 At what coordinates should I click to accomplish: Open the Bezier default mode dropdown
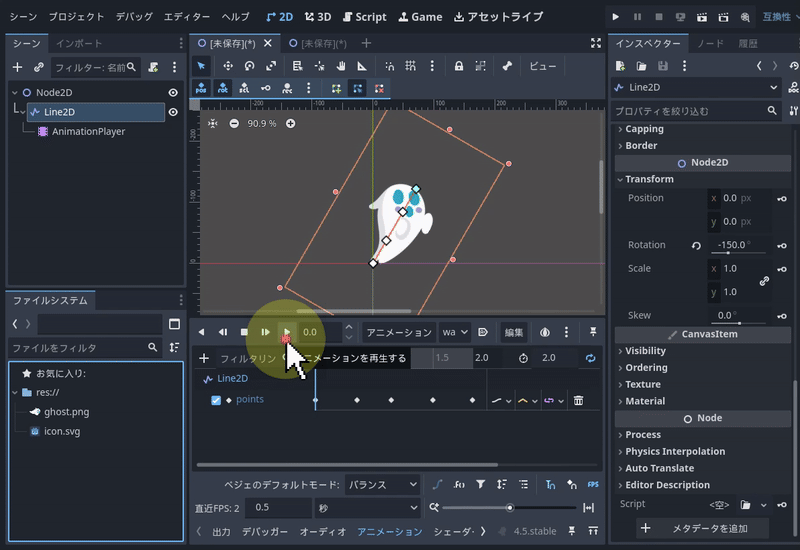[382, 485]
